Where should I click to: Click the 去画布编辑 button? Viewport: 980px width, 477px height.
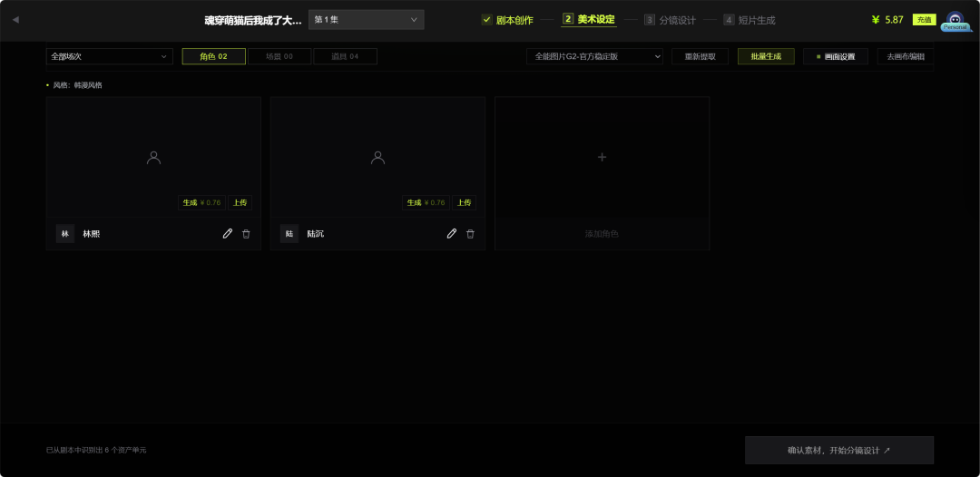(905, 57)
